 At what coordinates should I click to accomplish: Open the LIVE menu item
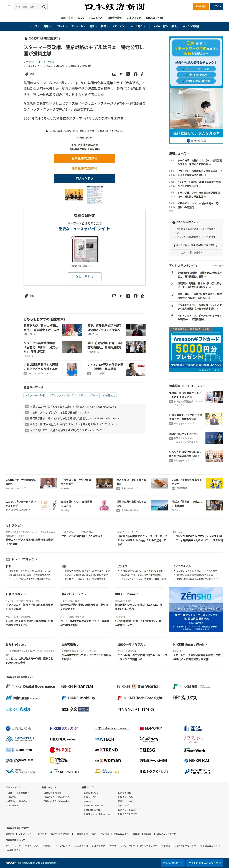coord(81,18)
